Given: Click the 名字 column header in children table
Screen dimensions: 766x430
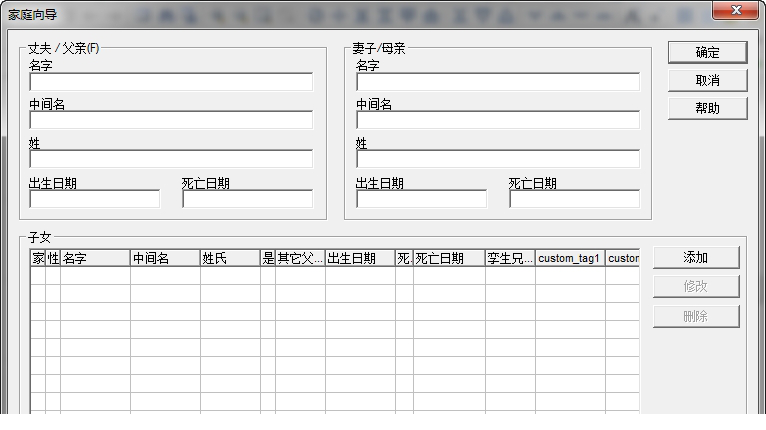Looking at the screenshot, I should (95, 258).
